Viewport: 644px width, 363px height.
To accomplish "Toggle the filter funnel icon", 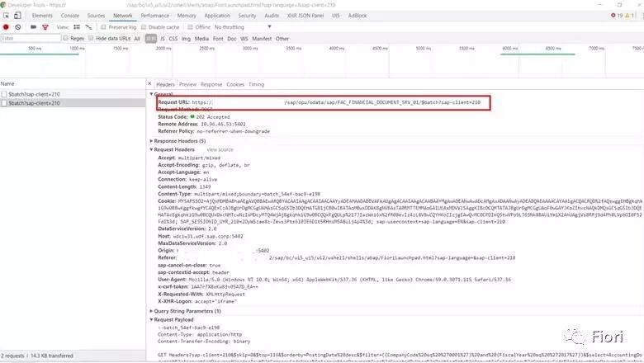I will (x=45, y=27).
